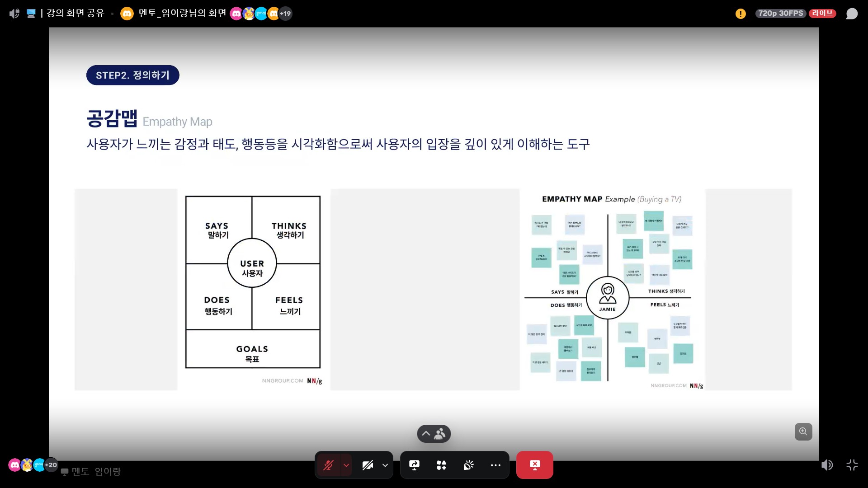868x488 pixels.
Task: Disconnect from the call with red button
Action: [535, 465]
